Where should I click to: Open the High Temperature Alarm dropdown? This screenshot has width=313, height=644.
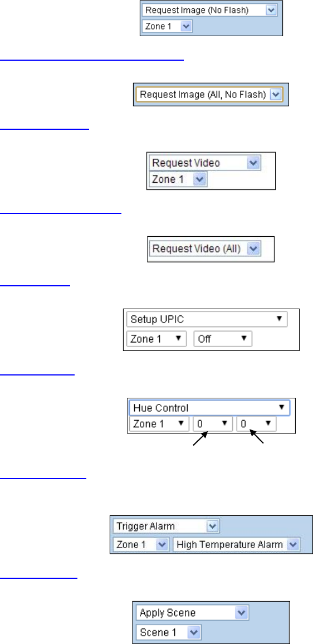pyautogui.click(x=237, y=545)
